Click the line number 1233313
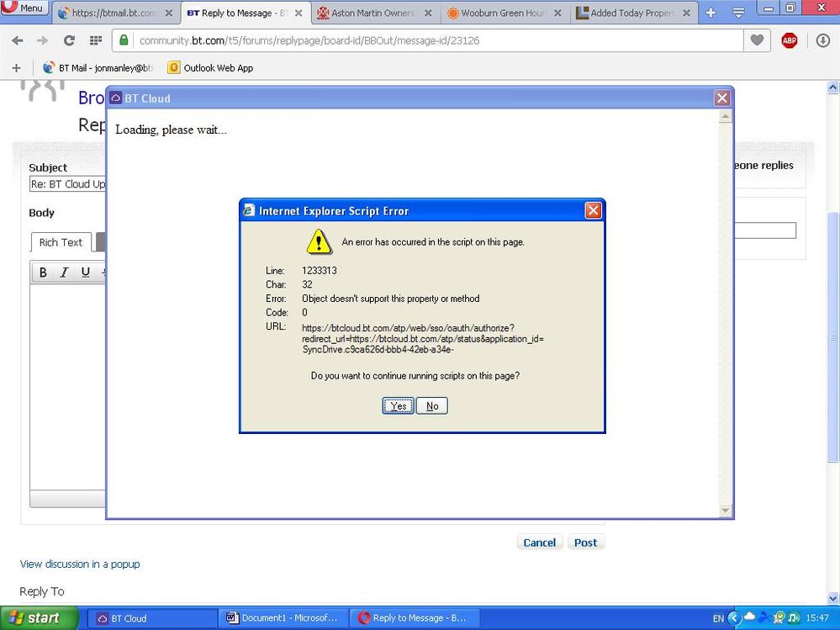The width and height of the screenshot is (840, 630). 320,271
